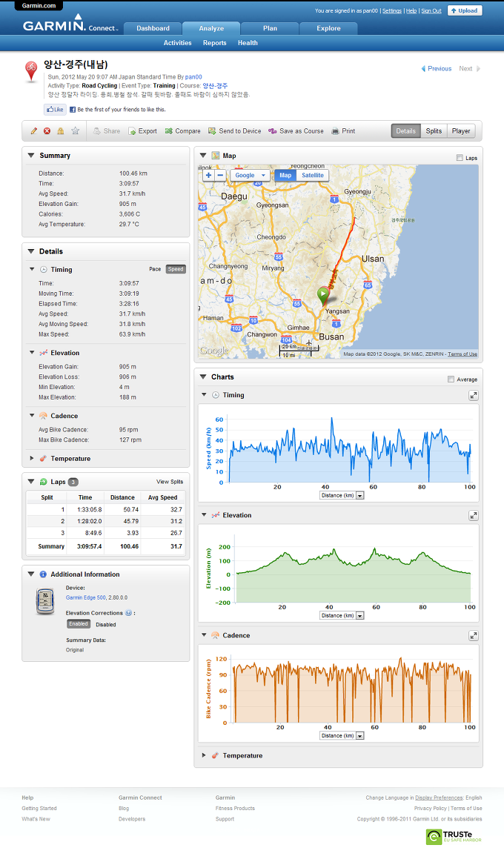Screen dimensions: 504x862
Task: Click the Facebook Like button
Action: pyautogui.click(x=55, y=110)
